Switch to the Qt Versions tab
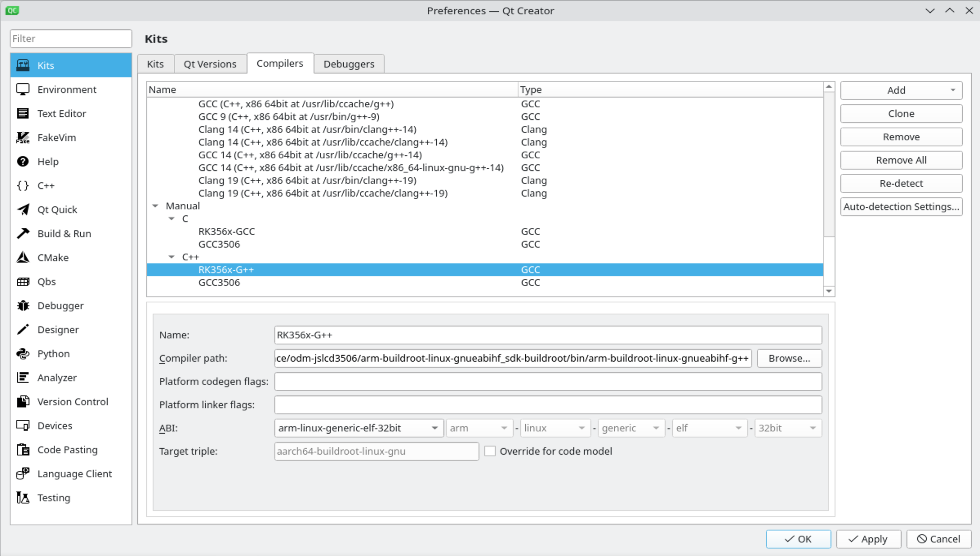Screen dimensions: 980x556 210,64
